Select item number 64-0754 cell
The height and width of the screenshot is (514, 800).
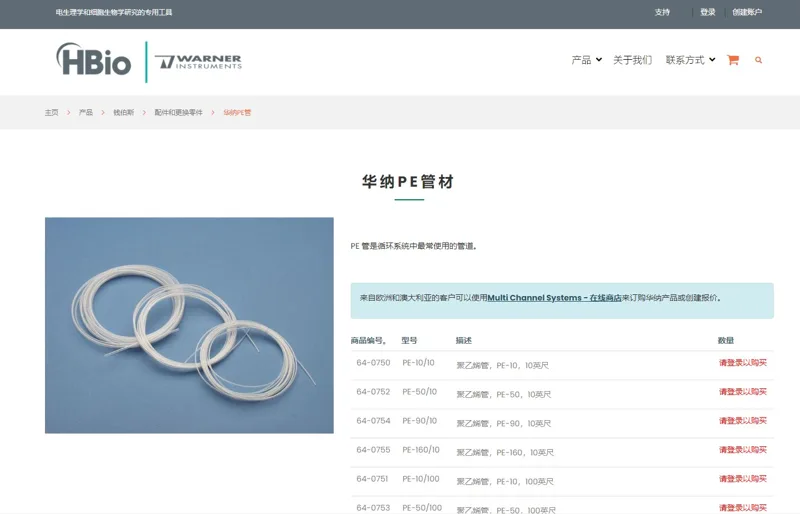point(373,421)
